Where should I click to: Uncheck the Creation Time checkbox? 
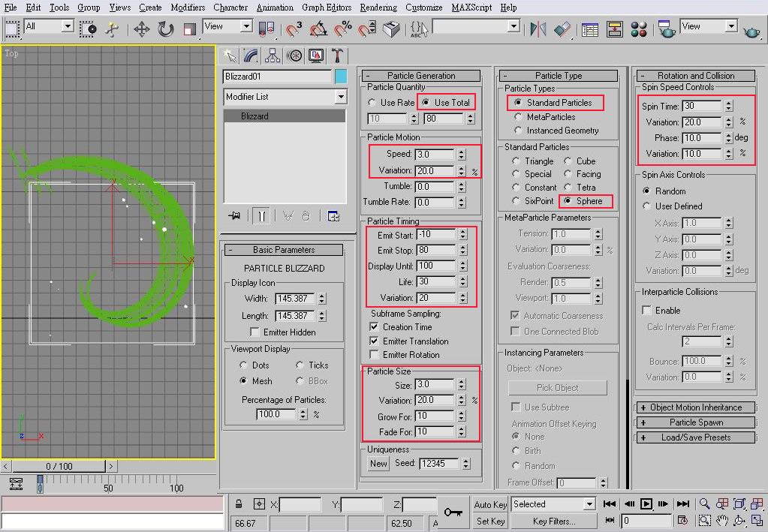pyautogui.click(x=374, y=326)
